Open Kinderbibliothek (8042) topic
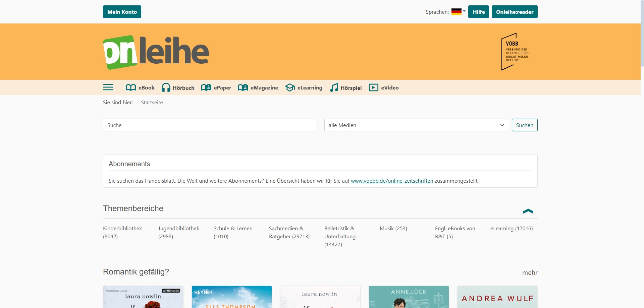Screen dimensions: 644x308 (122, 232)
